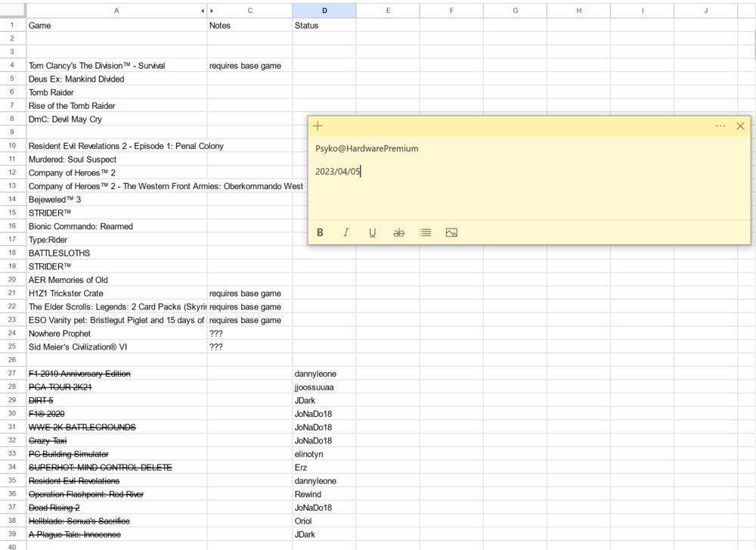Select the 'Murdered: Soul Suspect' cell
This screenshot has height=550, width=756.
(116, 159)
